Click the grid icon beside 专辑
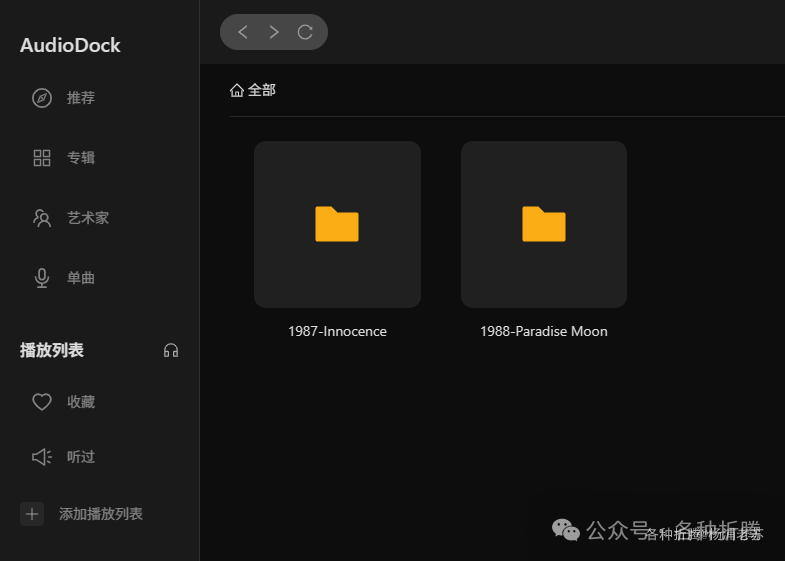This screenshot has width=785, height=561. (42, 158)
